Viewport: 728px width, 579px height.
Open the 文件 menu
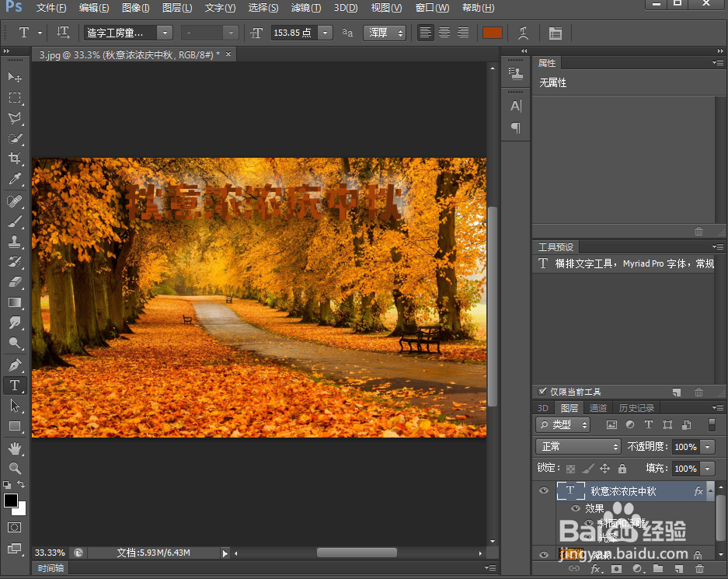(51, 8)
